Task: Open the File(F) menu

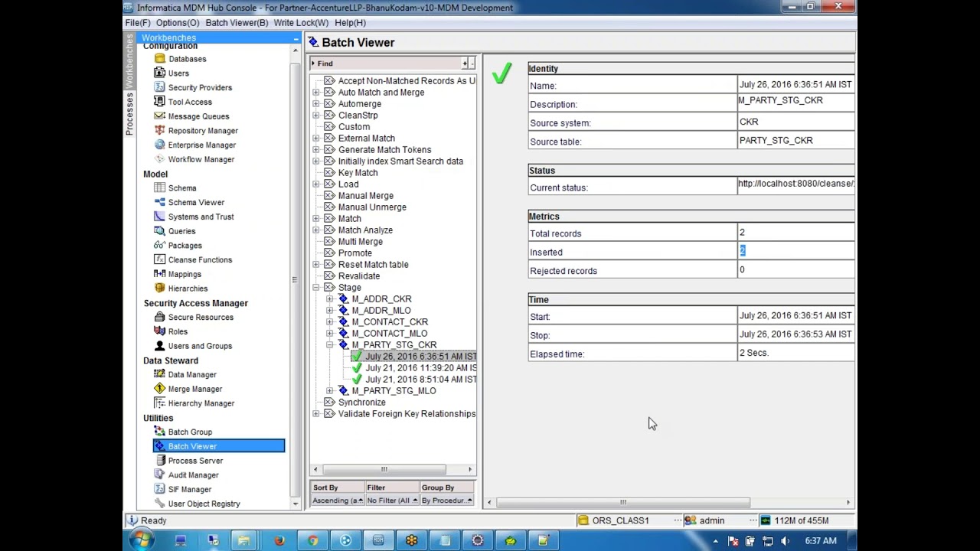Action: pos(138,23)
